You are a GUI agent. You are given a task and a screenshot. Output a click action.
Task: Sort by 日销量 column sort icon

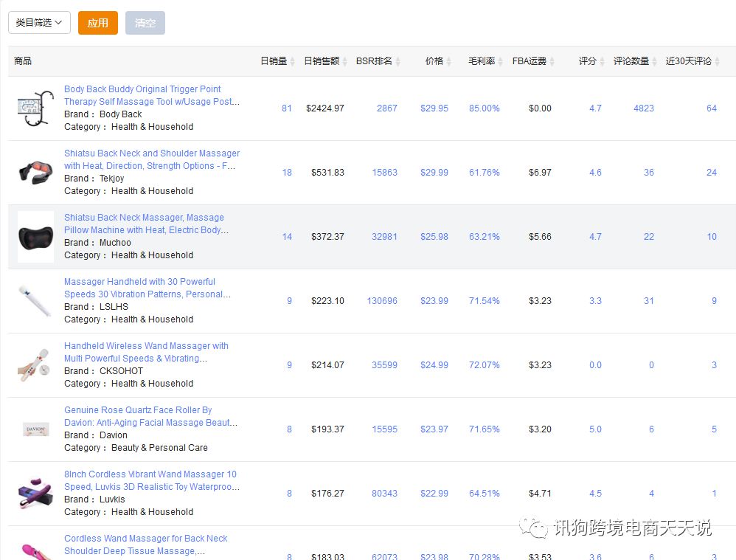point(293,61)
